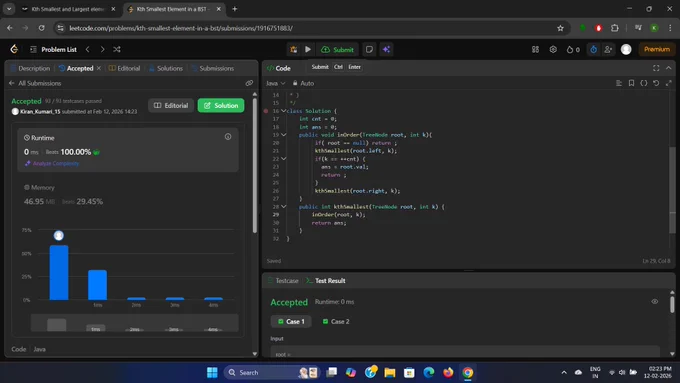Collapse the kthSmallest method fold at line 28
This screenshot has width=680, height=383.
pyautogui.click(x=284, y=206)
